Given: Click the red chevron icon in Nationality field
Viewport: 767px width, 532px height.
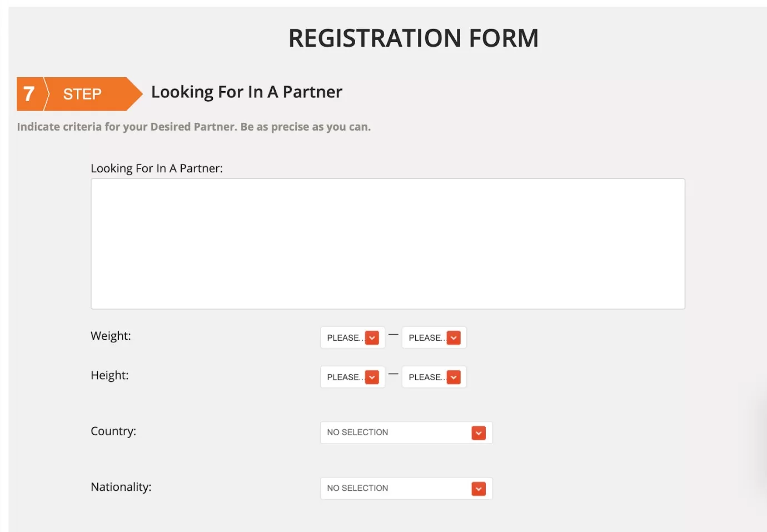Looking at the screenshot, I should pyautogui.click(x=479, y=489).
